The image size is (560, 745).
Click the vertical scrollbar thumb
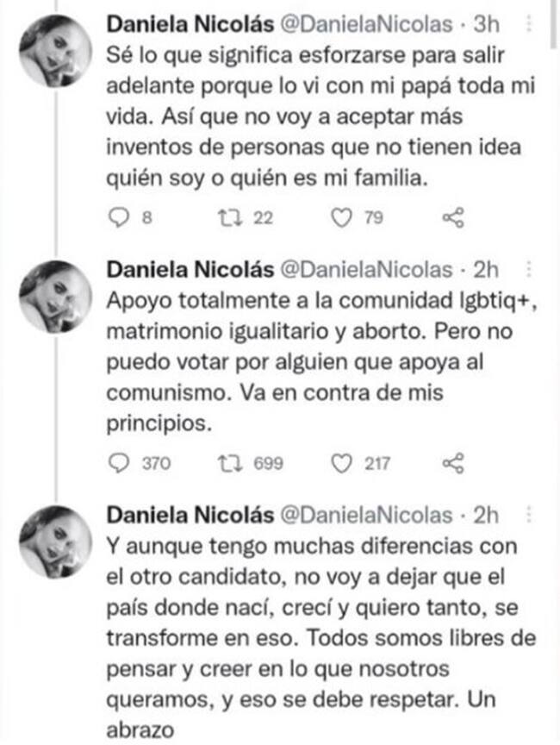(554, 26)
